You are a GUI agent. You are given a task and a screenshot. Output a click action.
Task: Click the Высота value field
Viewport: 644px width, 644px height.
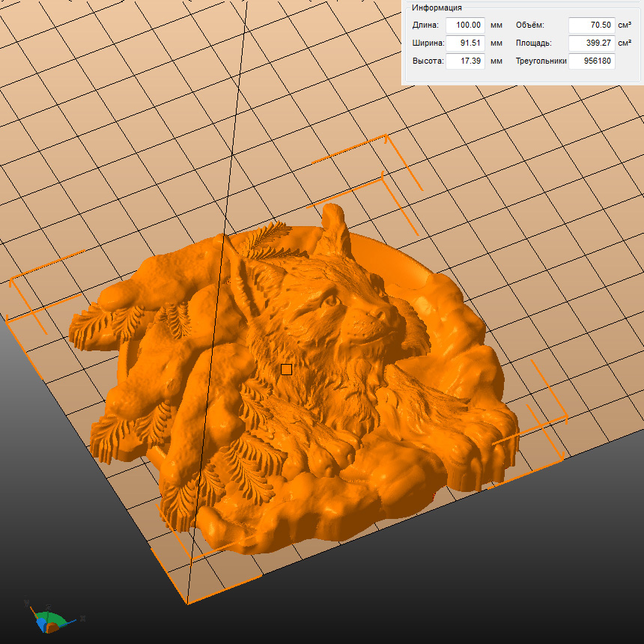[x=465, y=61]
